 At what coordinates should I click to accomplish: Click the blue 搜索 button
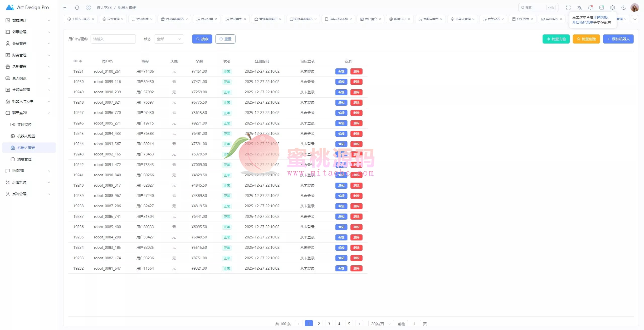click(x=202, y=39)
